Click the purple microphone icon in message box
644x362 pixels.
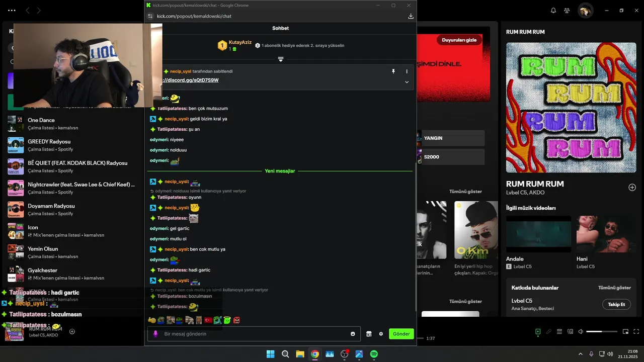[x=155, y=334]
